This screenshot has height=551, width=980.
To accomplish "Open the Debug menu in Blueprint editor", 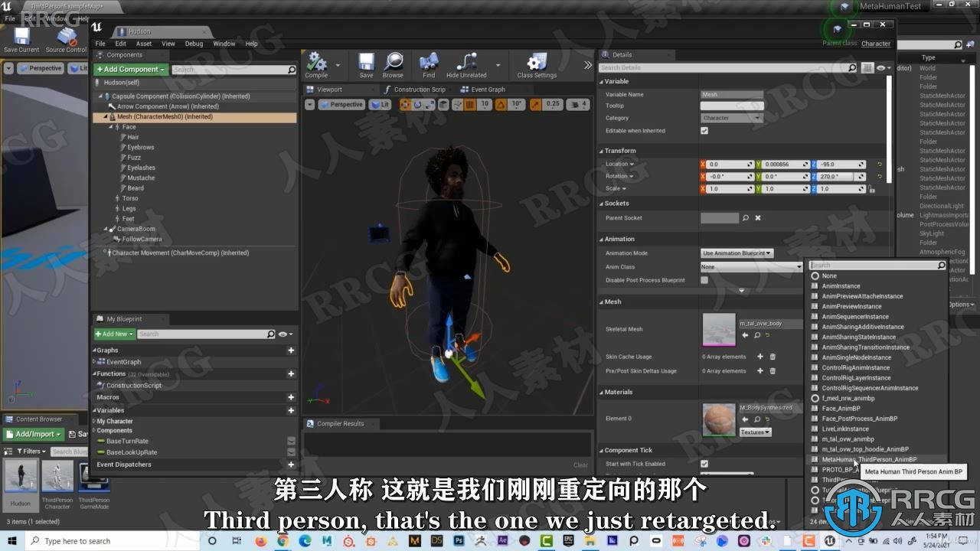I will 194,44.
